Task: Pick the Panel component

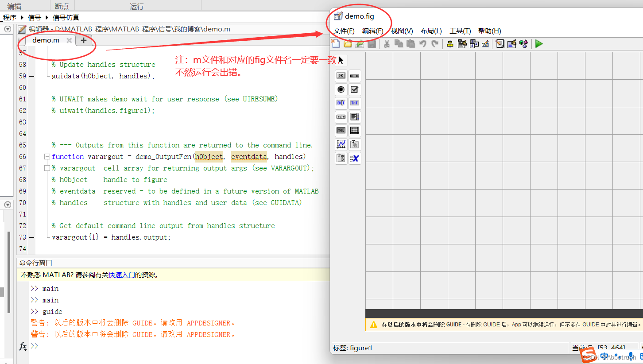Action: [355, 144]
